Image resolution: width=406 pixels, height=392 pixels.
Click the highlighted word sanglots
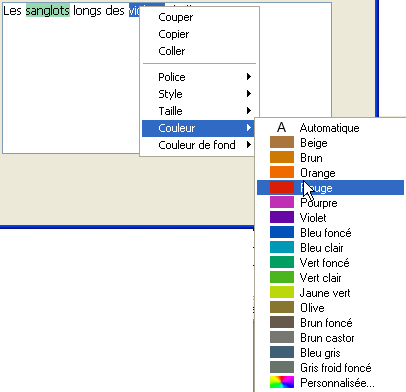click(48, 11)
